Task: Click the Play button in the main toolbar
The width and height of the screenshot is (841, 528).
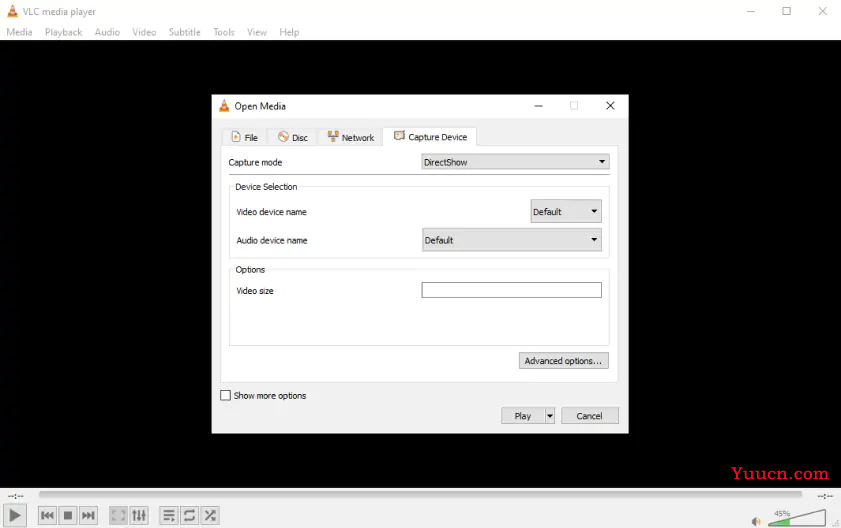Action: [x=14, y=516]
